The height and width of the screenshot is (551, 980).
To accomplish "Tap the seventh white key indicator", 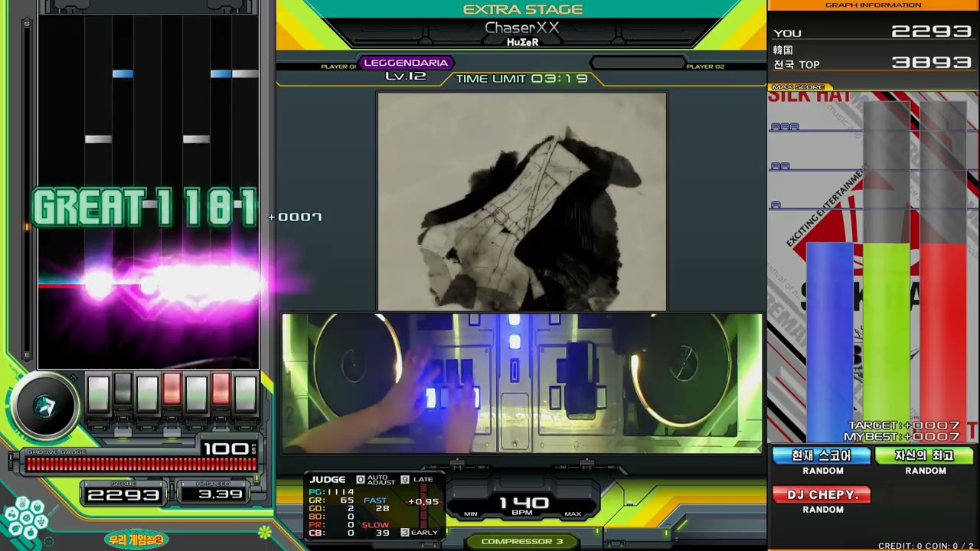I will (245, 393).
